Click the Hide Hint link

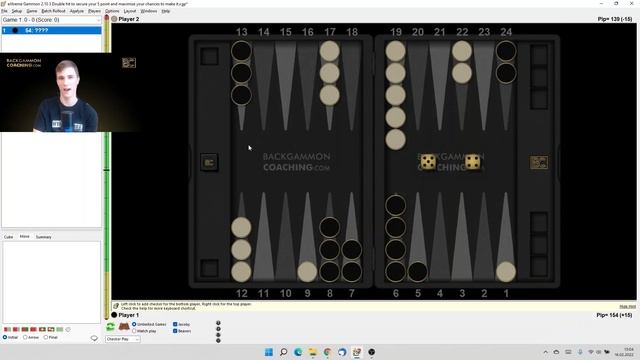click(627, 307)
